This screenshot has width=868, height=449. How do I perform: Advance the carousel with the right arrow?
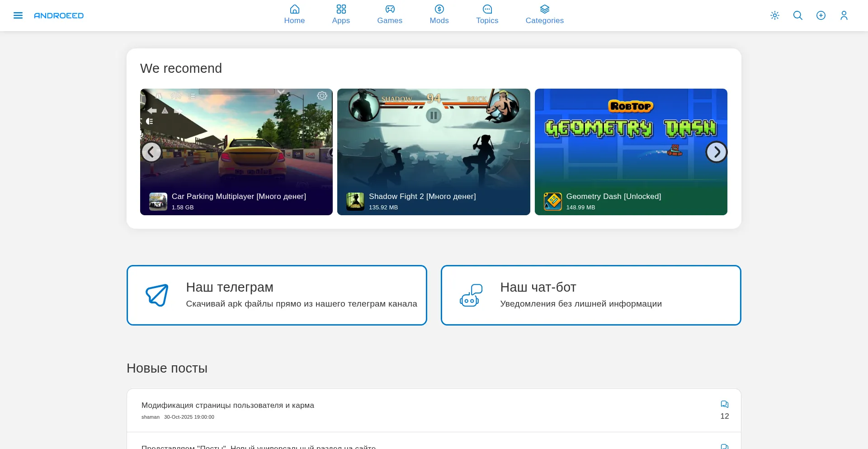[x=717, y=151]
